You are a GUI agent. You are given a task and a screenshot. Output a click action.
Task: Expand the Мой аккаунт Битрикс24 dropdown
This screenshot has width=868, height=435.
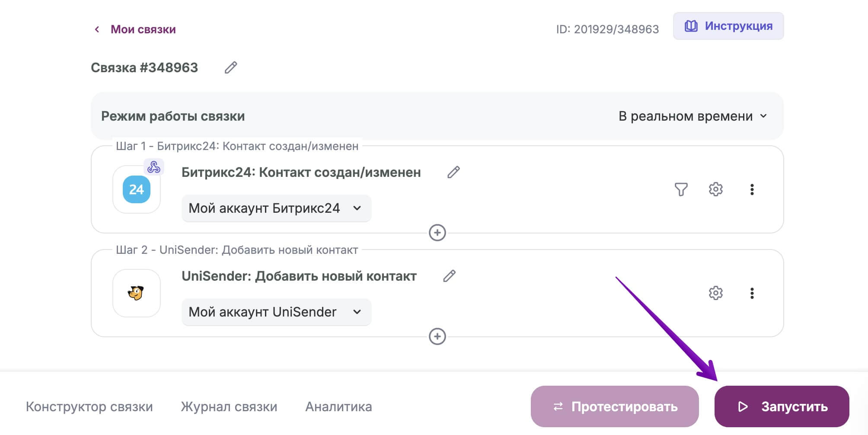[x=276, y=208]
